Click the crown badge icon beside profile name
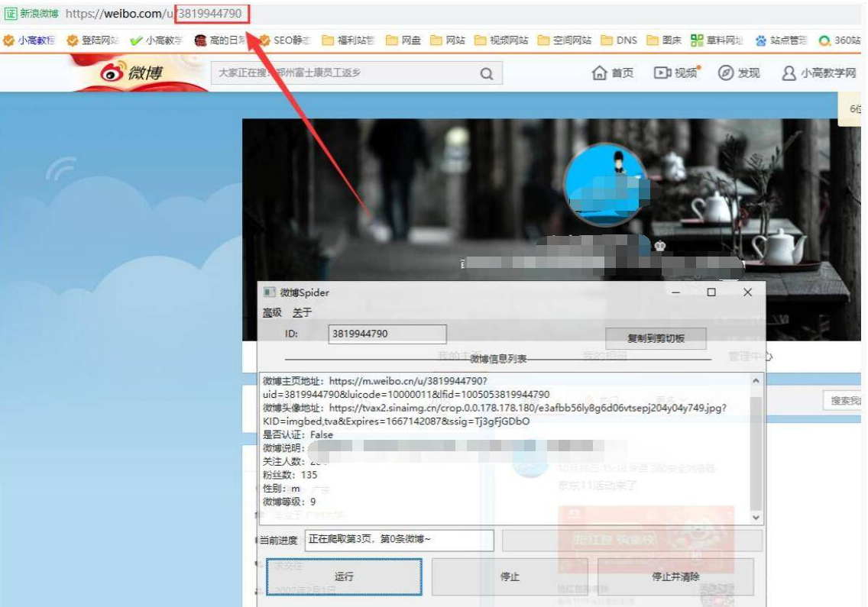The height and width of the screenshot is (607, 868). pyautogui.click(x=660, y=246)
